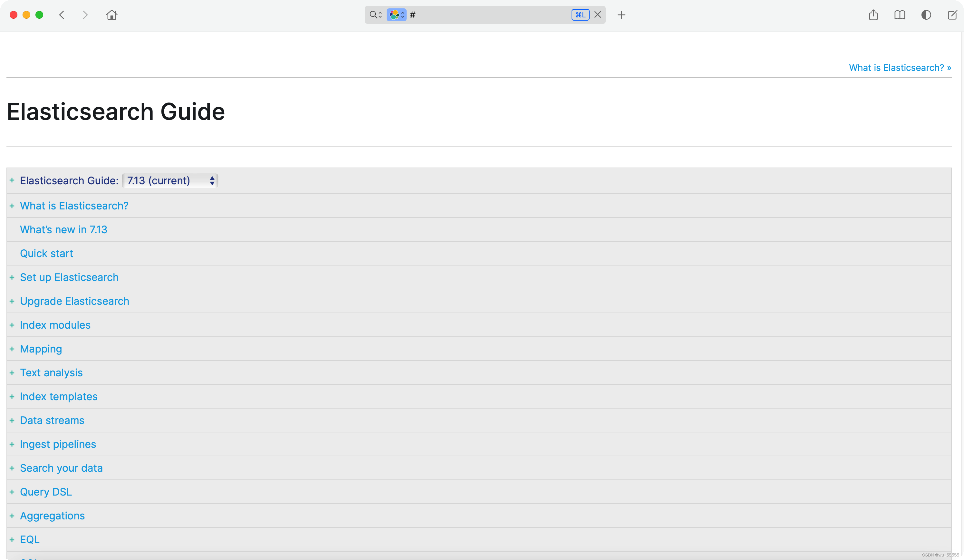The height and width of the screenshot is (560, 964).
Task: Clear the address bar with X
Action: pyautogui.click(x=598, y=14)
